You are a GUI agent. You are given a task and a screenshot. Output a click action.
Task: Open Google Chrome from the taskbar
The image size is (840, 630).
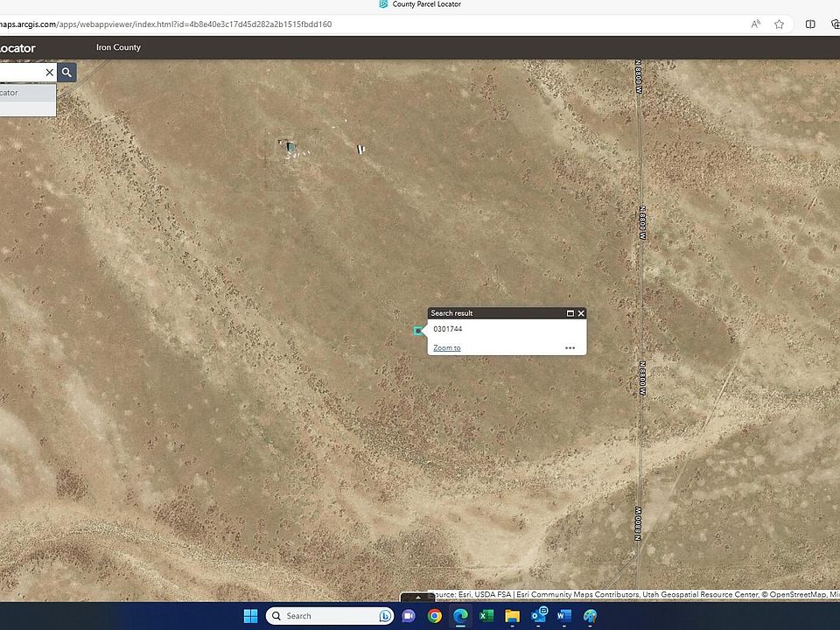tap(435, 616)
